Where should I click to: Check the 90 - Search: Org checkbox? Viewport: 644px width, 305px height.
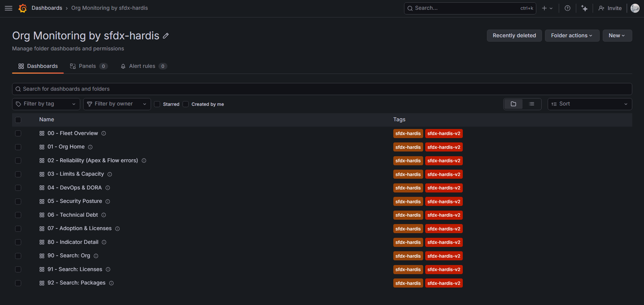click(x=18, y=256)
